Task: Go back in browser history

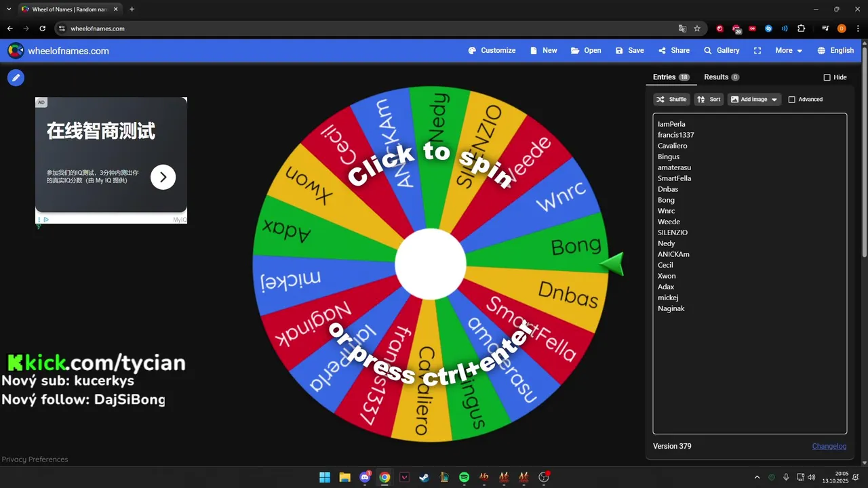Action: pyautogui.click(x=9, y=28)
